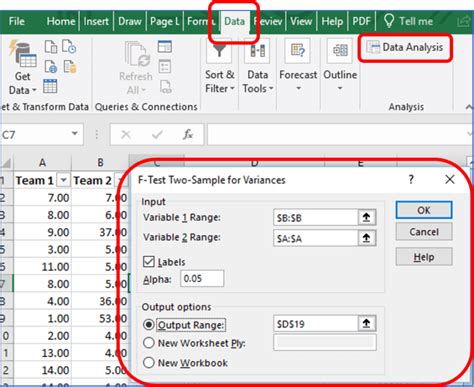Switch to the Draw tab
Screen dimensions: 474x387
[x=130, y=21]
